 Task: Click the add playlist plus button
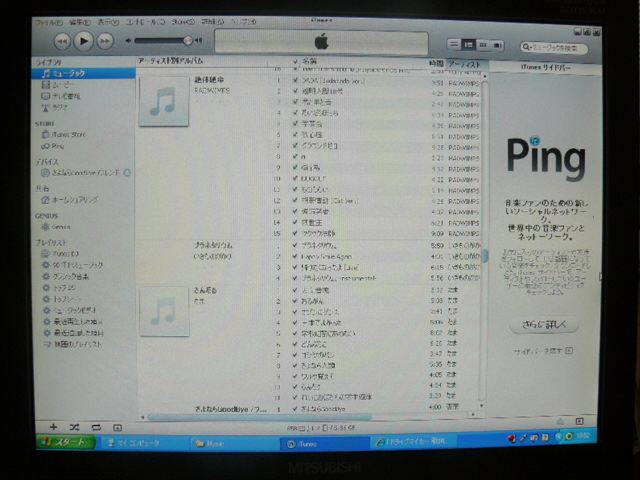click(53, 427)
